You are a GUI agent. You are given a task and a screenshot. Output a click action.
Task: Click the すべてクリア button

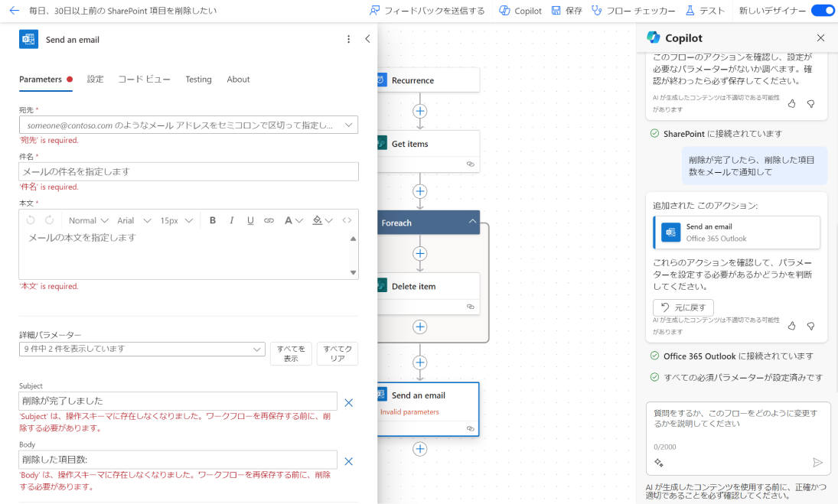click(337, 353)
